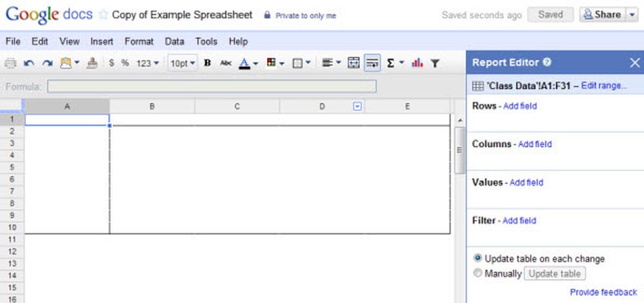
Task: Close the Report Editor panel
Action: tap(634, 63)
